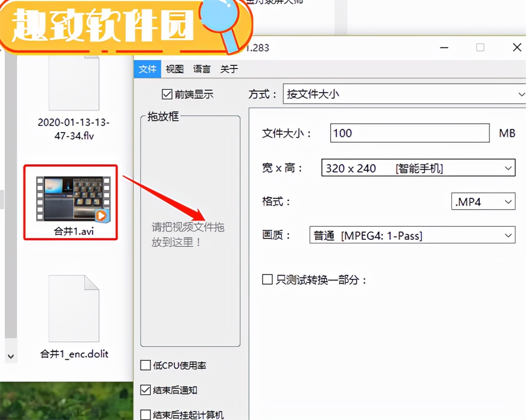This screenshot has width=526, height=420.
Task: Open the 语言 menu
Action: [x=201, y=69]
